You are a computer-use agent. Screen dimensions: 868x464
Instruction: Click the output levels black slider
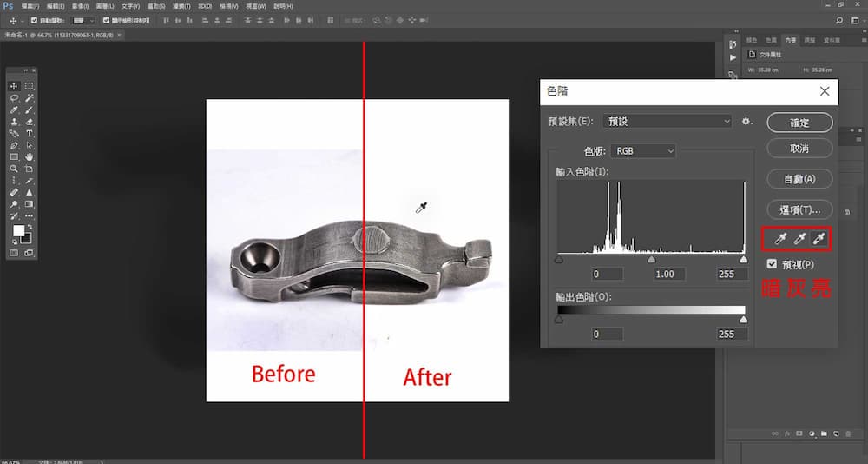[559, 320]
